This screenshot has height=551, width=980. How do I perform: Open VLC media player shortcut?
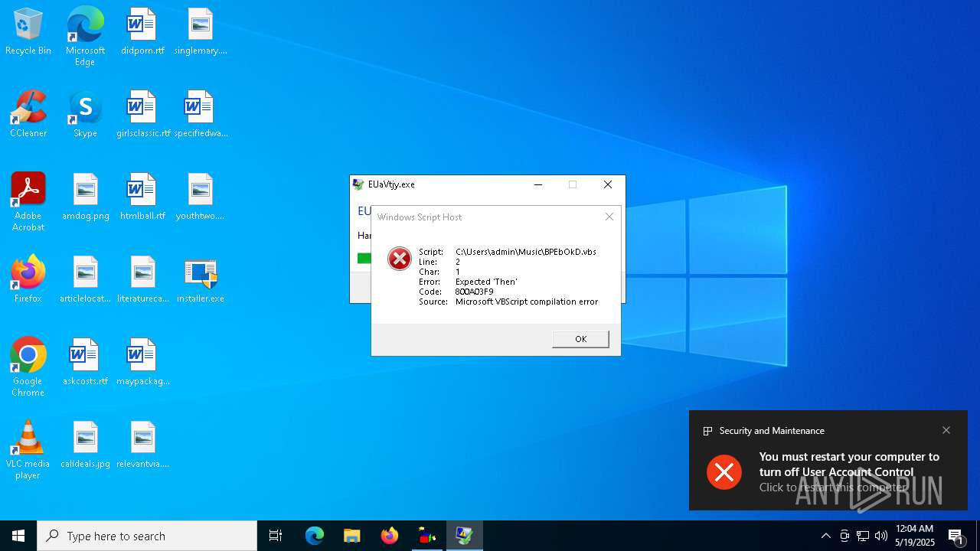[28, 450]
